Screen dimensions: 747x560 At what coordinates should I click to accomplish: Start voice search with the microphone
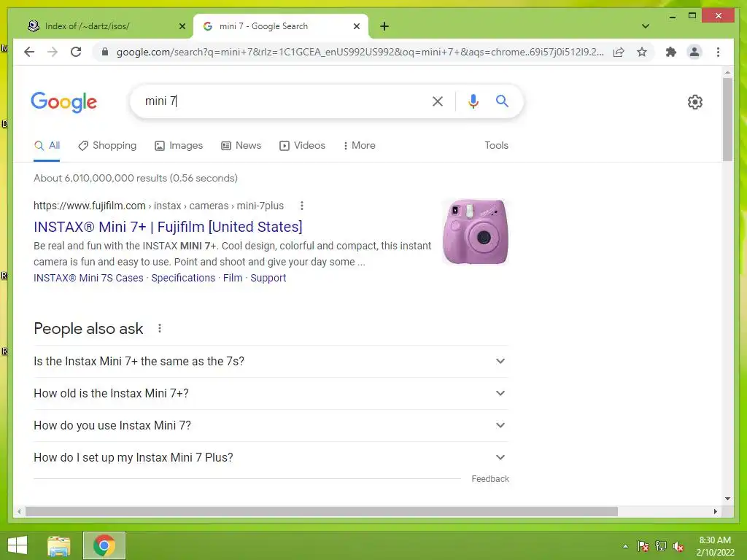(x=473, y=101)
